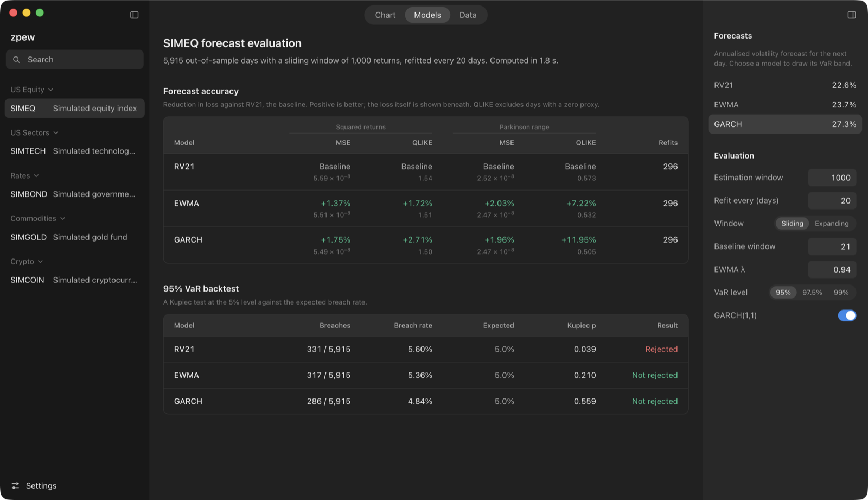
Task: Collapse the US Equity group
Action: pos(32,90)
